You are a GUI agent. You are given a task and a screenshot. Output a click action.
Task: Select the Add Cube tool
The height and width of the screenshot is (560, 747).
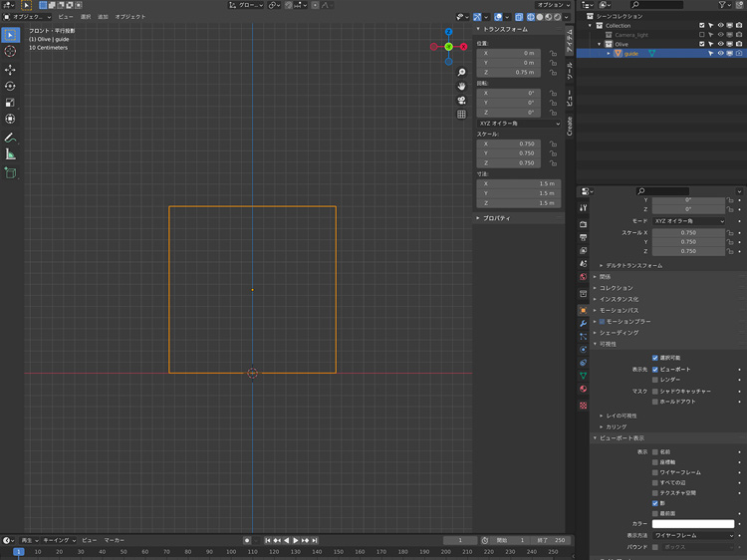click(x=10, y=172)
